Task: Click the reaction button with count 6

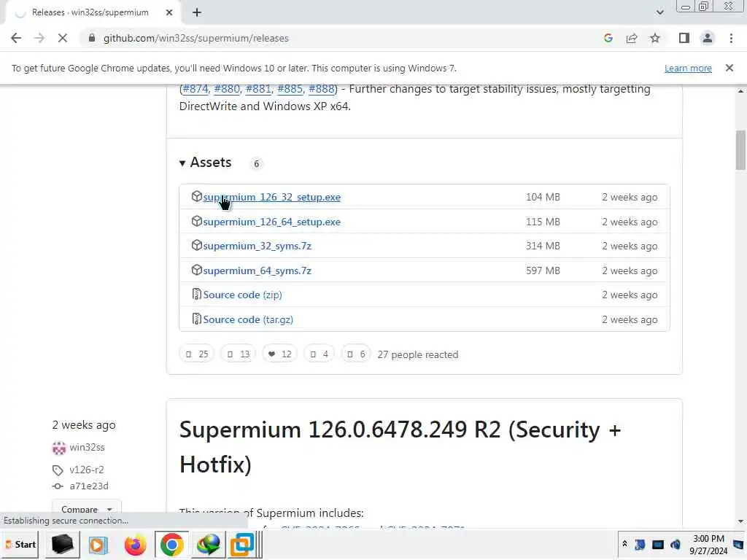Action: tap(356, 354)
